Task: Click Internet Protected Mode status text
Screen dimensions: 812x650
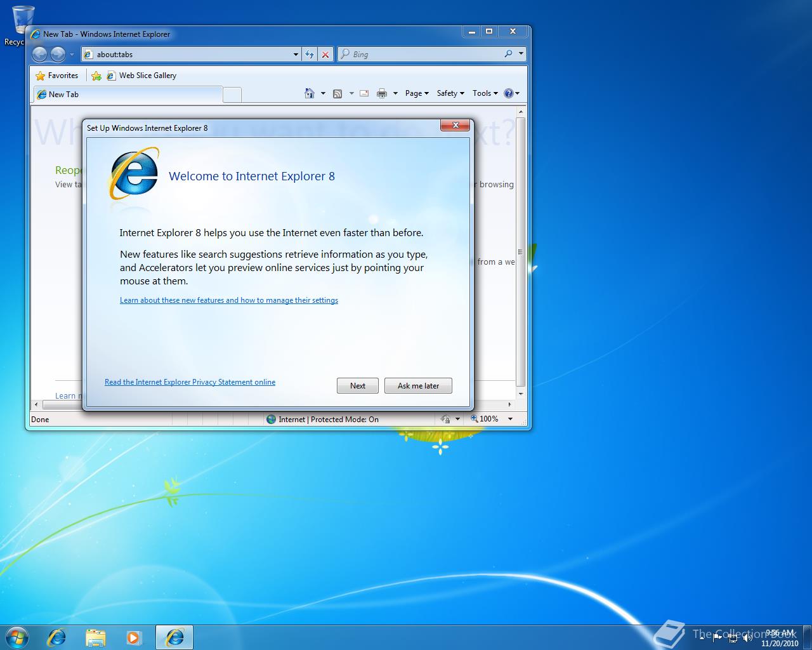Action: pos(328,420)
